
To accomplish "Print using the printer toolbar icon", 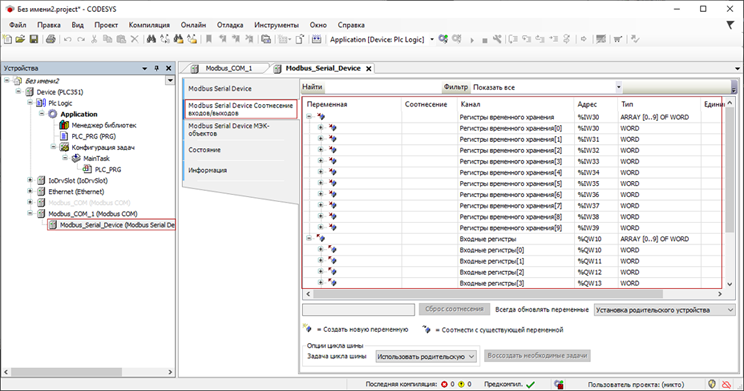I will coord(50,39).
